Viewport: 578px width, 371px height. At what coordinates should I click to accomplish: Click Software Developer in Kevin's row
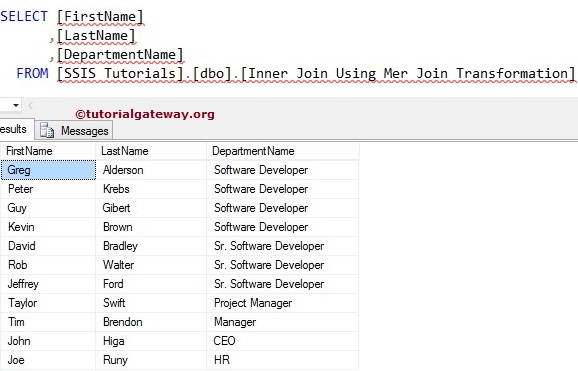[282, 227]
